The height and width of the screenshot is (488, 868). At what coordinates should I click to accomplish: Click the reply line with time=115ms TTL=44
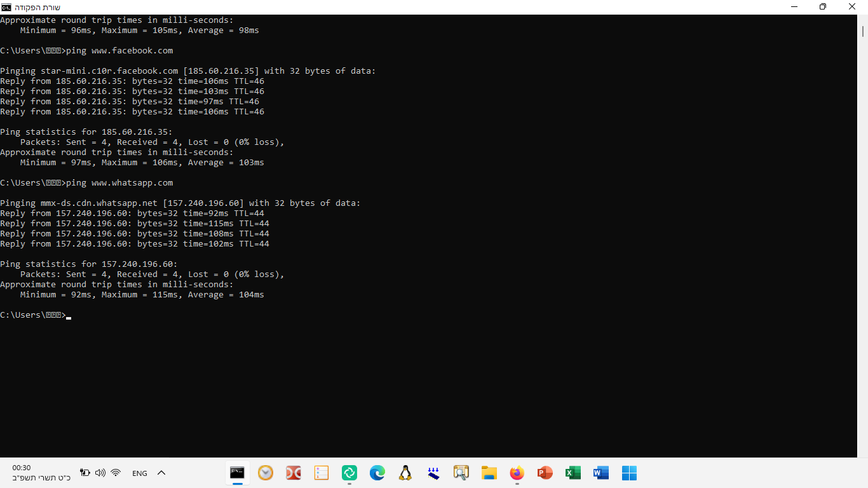(x=135, y=224)
